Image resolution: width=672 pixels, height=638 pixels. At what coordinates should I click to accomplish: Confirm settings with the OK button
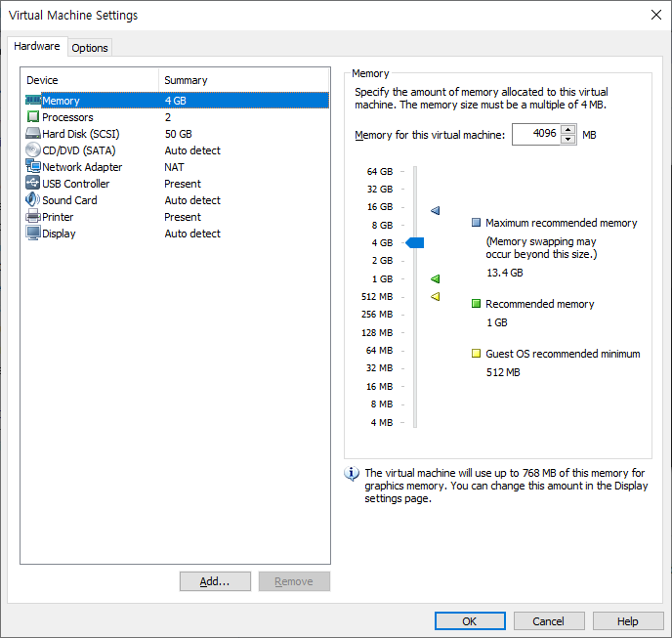pos(470,621)
